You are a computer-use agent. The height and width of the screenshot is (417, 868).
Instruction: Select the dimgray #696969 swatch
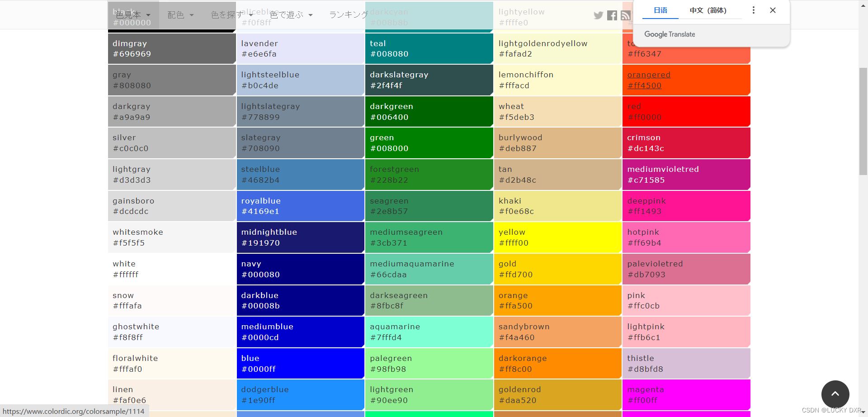172,48
